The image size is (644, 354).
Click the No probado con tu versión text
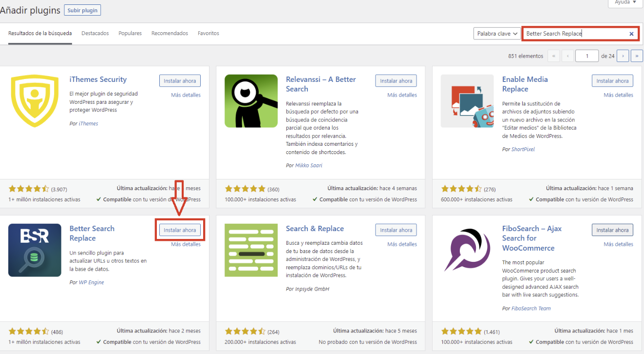coord(368,342)
